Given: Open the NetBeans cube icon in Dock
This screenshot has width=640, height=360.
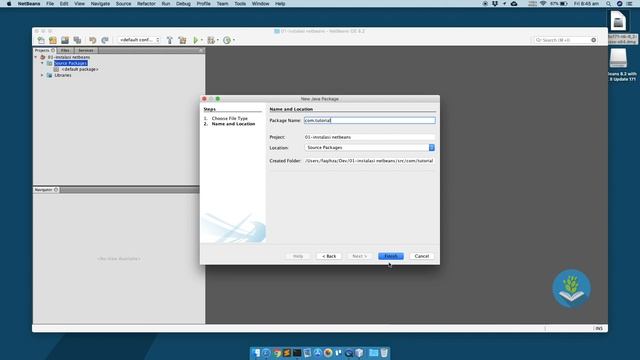Looking at the screenshot, I should [359, 353].
